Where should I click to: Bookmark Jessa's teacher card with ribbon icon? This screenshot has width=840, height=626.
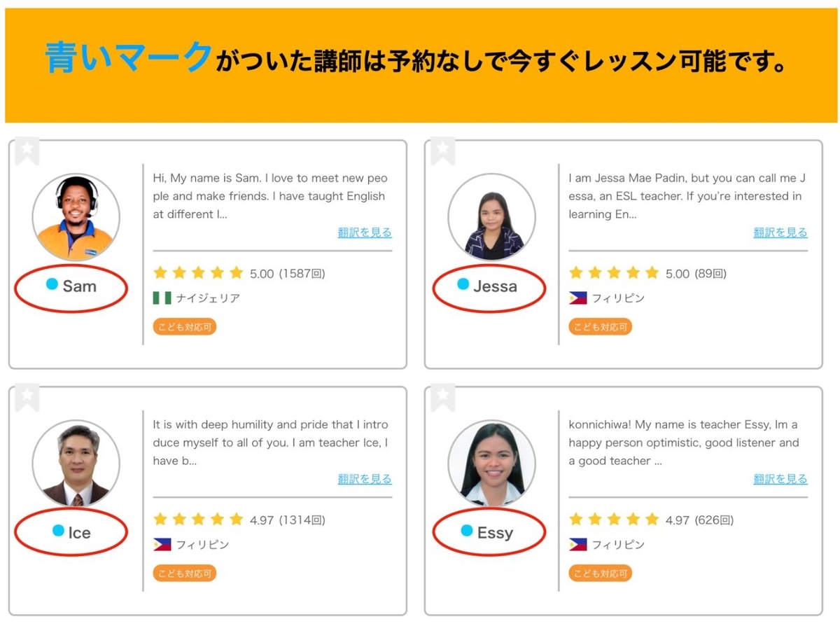tap(443, 150)
